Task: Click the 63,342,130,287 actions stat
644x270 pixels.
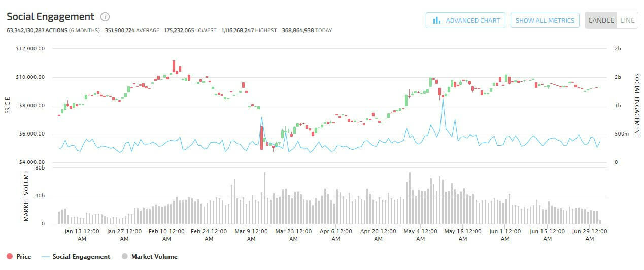Action: (53, 30)
